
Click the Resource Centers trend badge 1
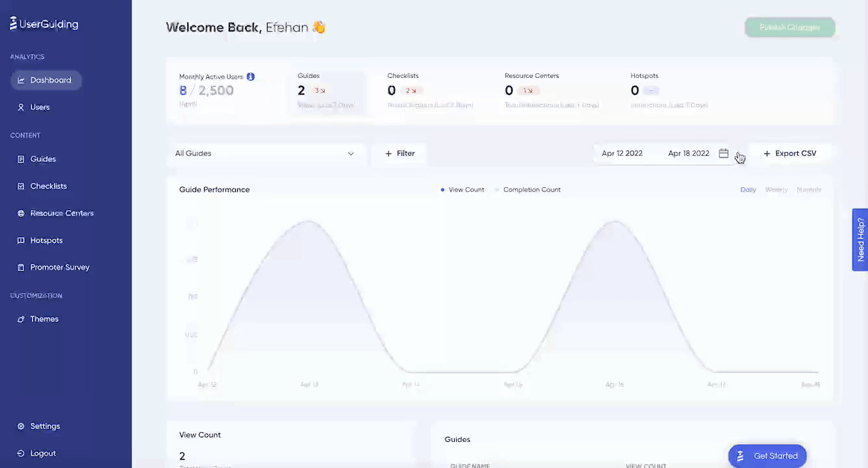tap(528, 91)
